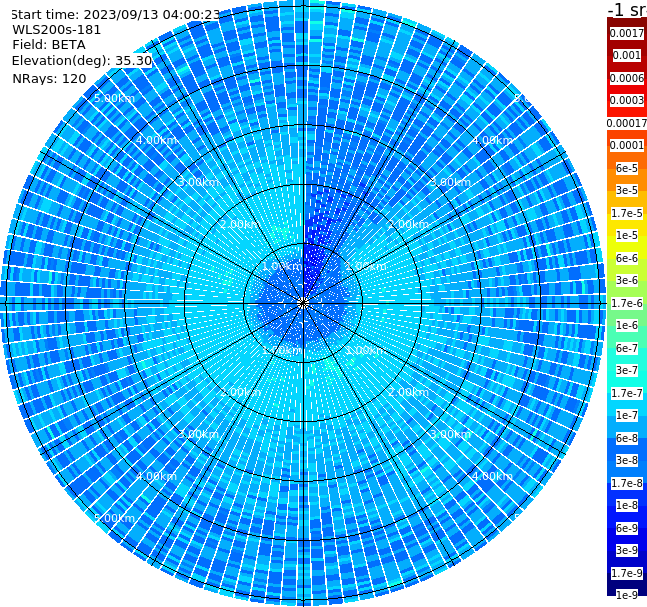This screenshot has width=647, height=607.
Task: Click the '-1 sr' units title above the color bar
Action: click(x=627, y=9)
